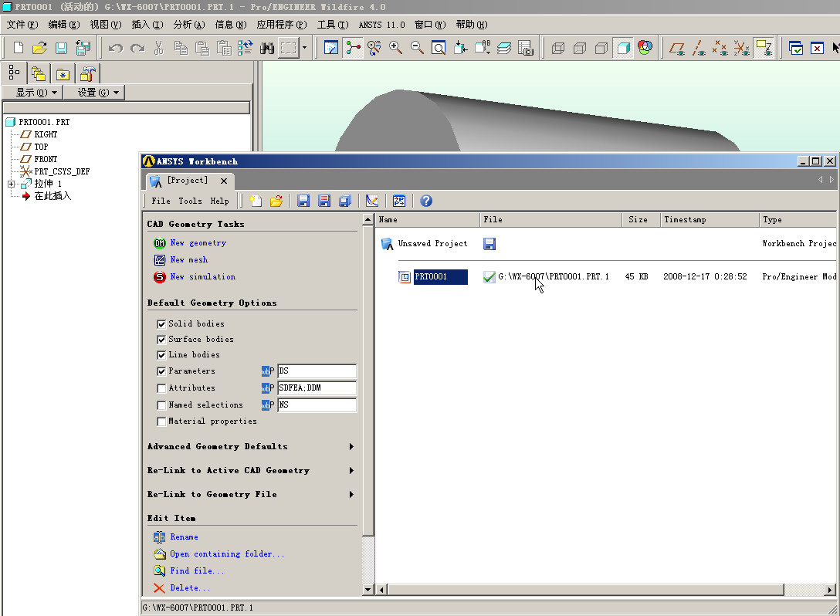Click the Zoom Out magnifier icon
This screenshot has width=840, height=616.
(417, 48)
